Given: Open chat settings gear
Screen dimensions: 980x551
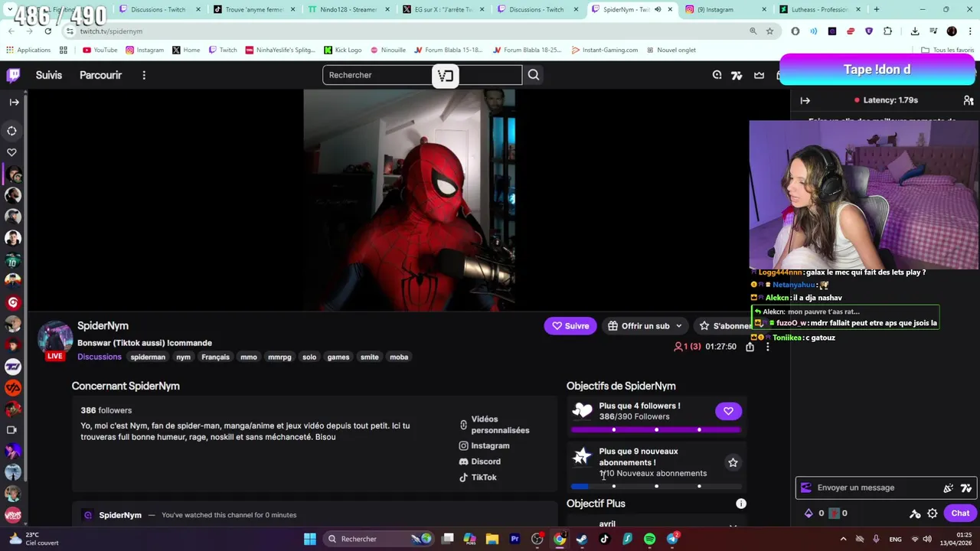Looking at the screenshot, I should [932, 514].
